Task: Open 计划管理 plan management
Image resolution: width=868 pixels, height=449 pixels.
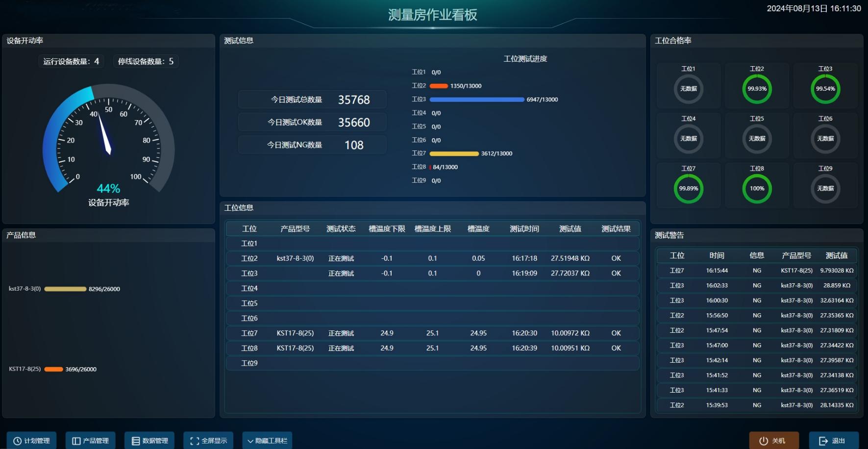Action: point(32,441)
